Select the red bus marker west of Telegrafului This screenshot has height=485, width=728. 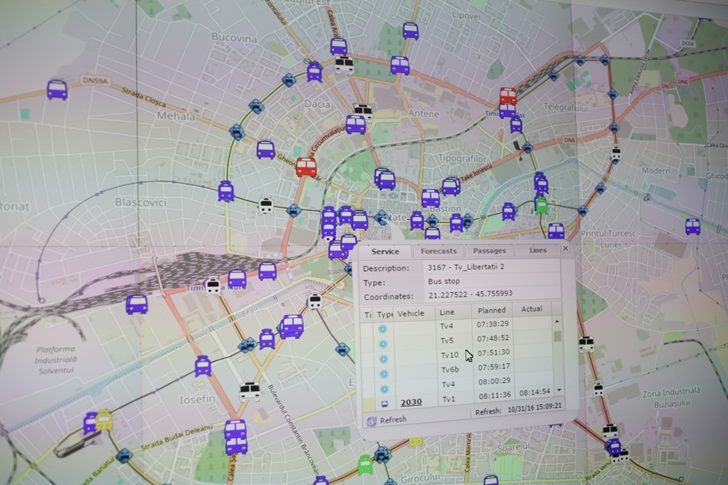pos(508,97)
